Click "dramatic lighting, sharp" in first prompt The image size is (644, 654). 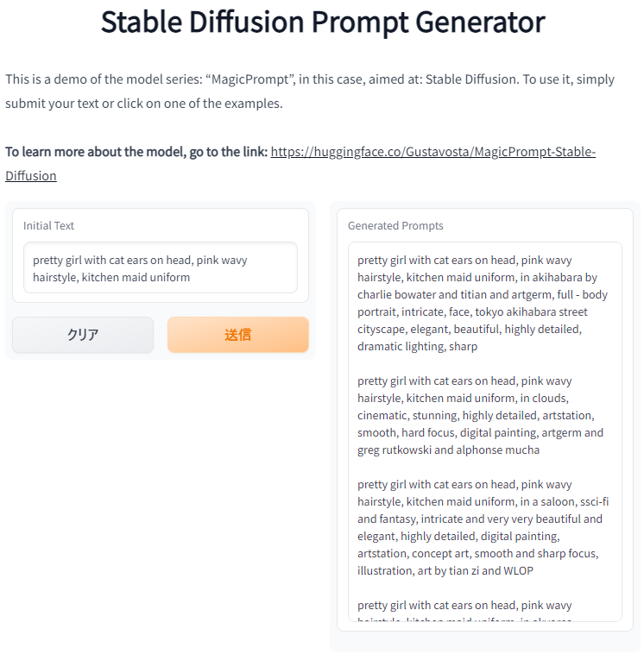click(417, 347)
